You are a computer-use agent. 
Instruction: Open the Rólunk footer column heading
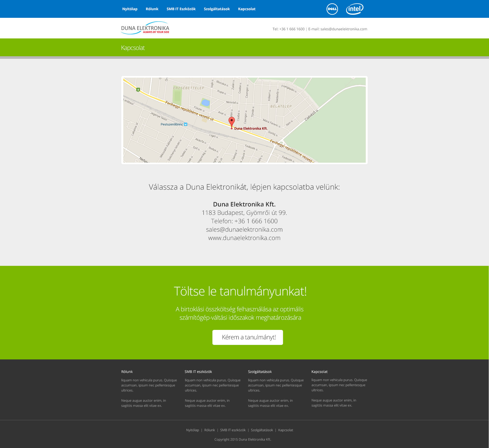tap(127, 372)
